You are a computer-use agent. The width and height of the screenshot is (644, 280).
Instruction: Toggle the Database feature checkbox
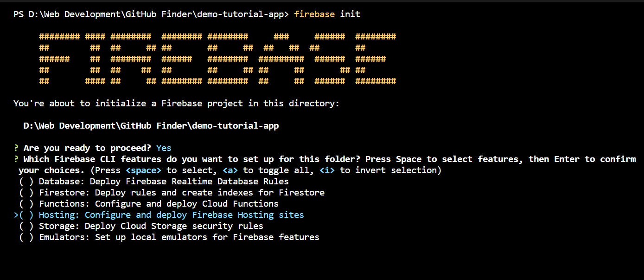coord(26,182)
